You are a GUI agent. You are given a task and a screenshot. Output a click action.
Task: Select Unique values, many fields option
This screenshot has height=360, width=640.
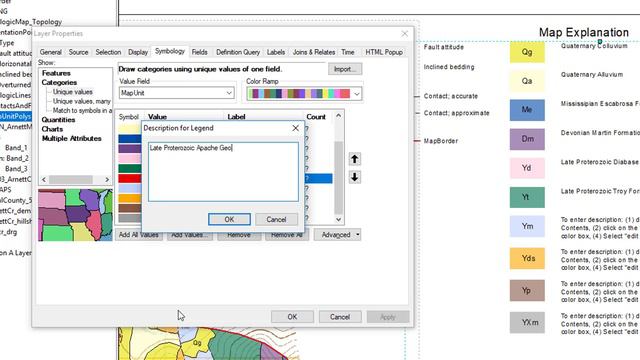[x=82, y=101]
